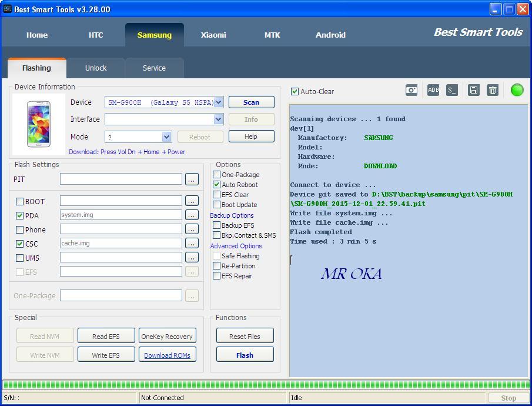Browse for the PDA file

[x=192, y=215]
